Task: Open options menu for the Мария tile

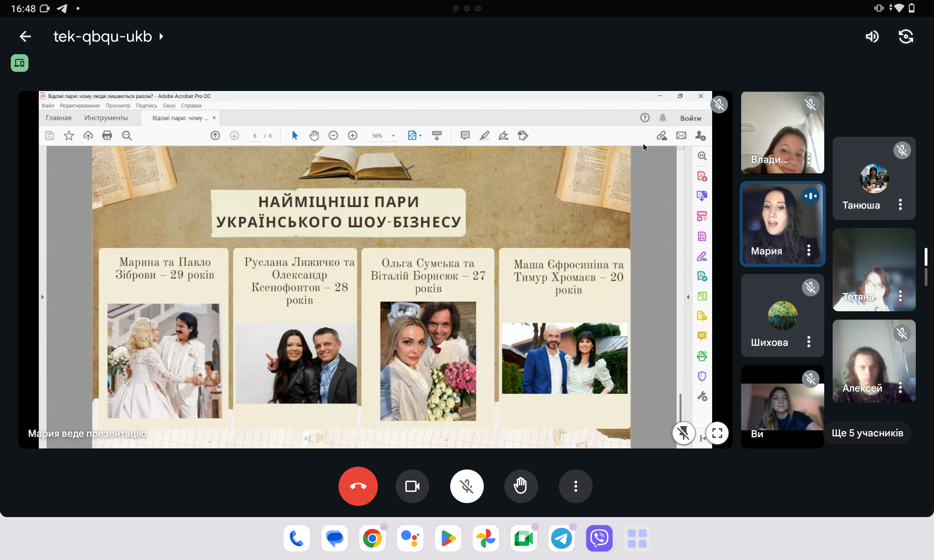Action: click(x=808, y=251)
